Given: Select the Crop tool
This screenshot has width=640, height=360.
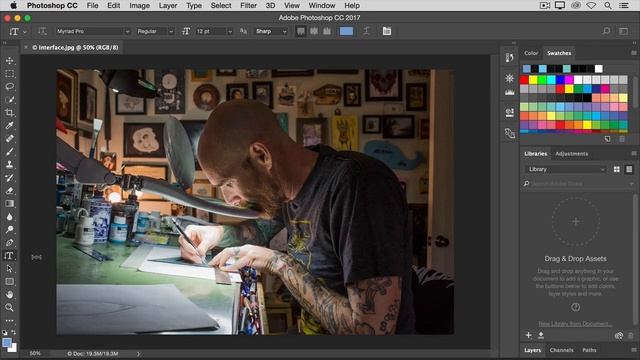Looking at the screenshot, I should 9,113.
